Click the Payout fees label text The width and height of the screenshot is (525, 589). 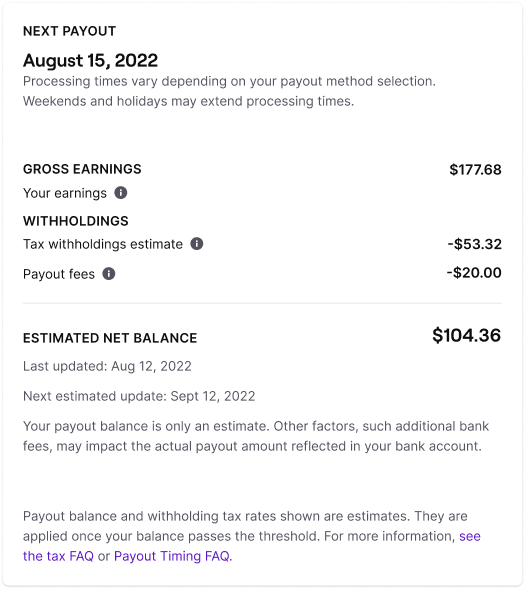click(59, 274)
